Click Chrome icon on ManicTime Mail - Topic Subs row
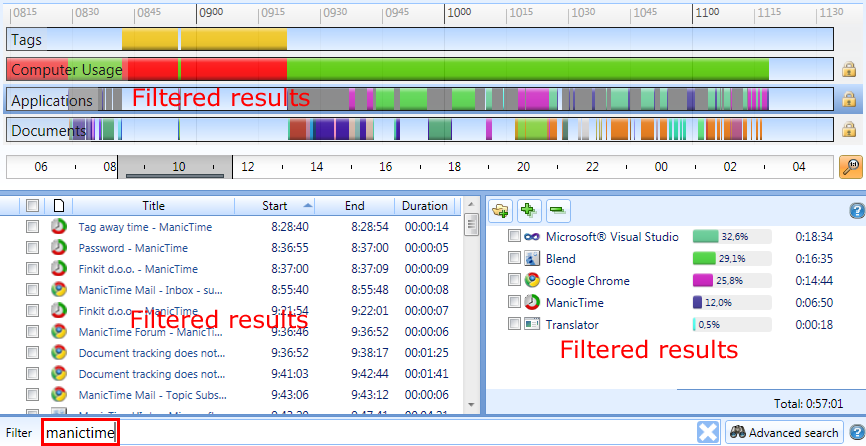The height and width of the screenshot is (446, 866). pyautogui.click(x=59, y=394)
